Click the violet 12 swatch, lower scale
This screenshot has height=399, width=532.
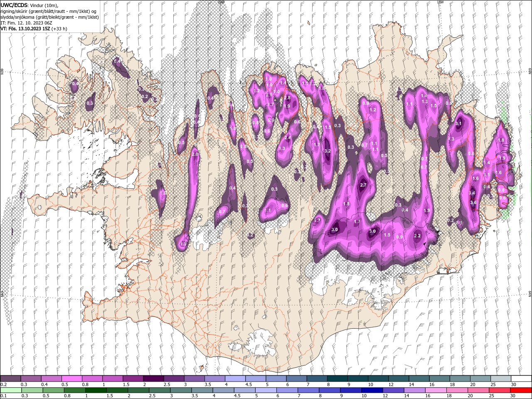click(x=393, y=390)
